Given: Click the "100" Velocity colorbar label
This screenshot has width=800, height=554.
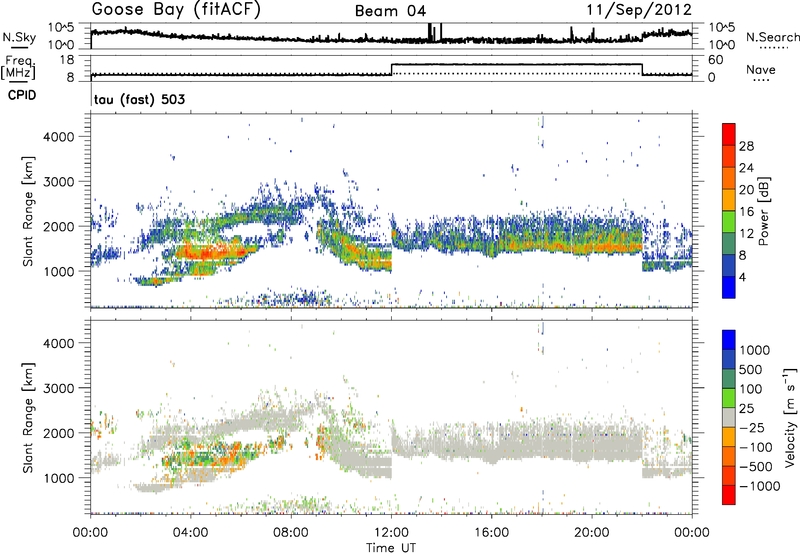Looking at the screenshot, I should click(751, 389).
